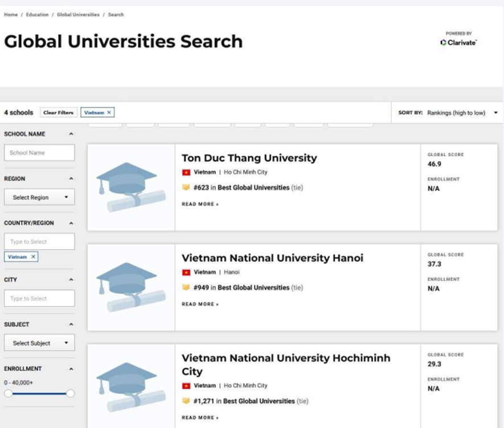The image size is (504, 428).
Task: Remove Vietnam tag under Country/Region sidebar
Action: 33,257
